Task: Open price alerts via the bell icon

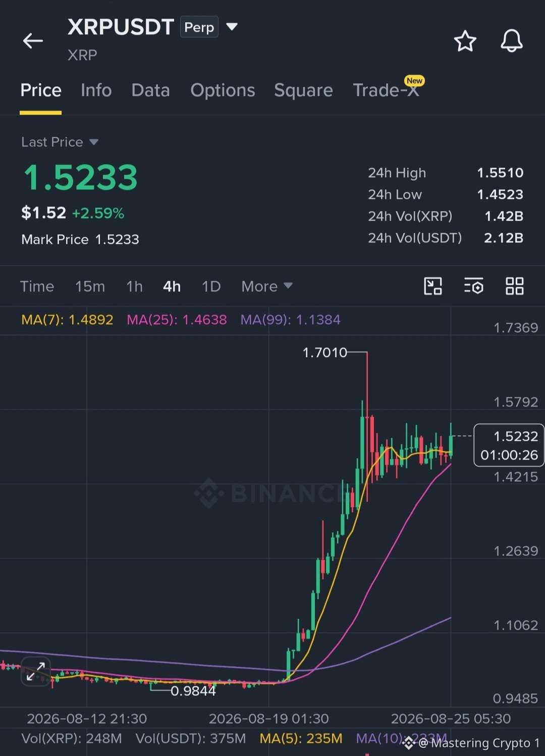Action: coord(511,41)
